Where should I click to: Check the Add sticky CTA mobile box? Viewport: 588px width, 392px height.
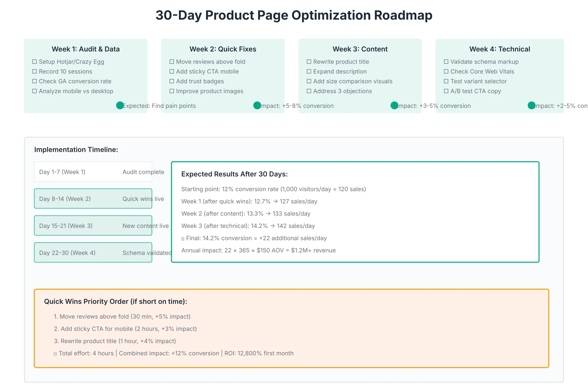click(x=172, y=71)
